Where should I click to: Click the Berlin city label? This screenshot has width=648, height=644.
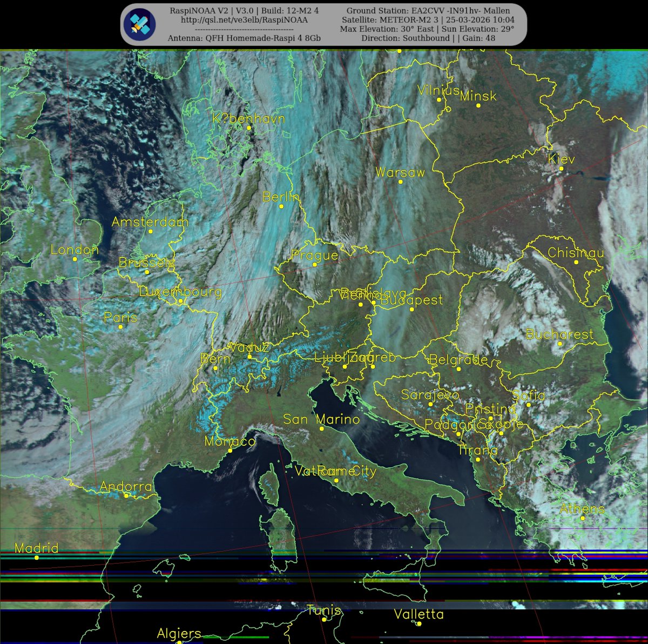[281, 197]
